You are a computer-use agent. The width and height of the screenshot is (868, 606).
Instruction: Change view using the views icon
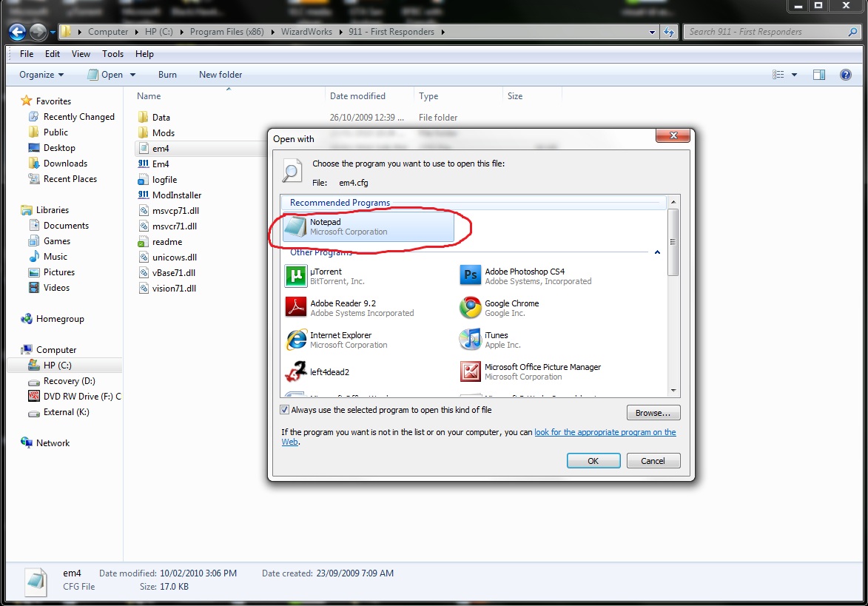[778, 75]
